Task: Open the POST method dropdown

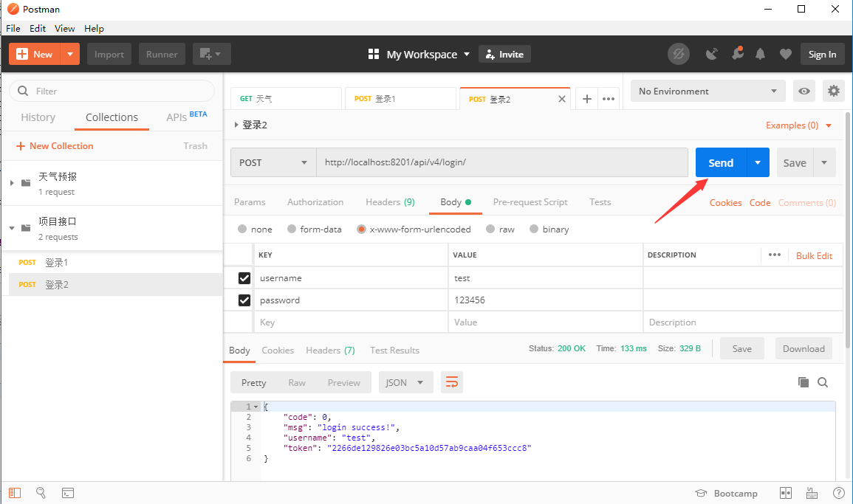Action: [x=273, y=162]
